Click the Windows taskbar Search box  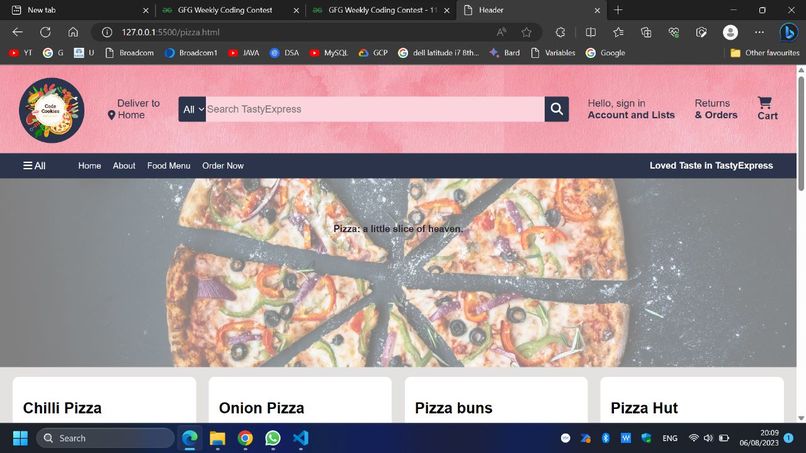click(105, 438)
